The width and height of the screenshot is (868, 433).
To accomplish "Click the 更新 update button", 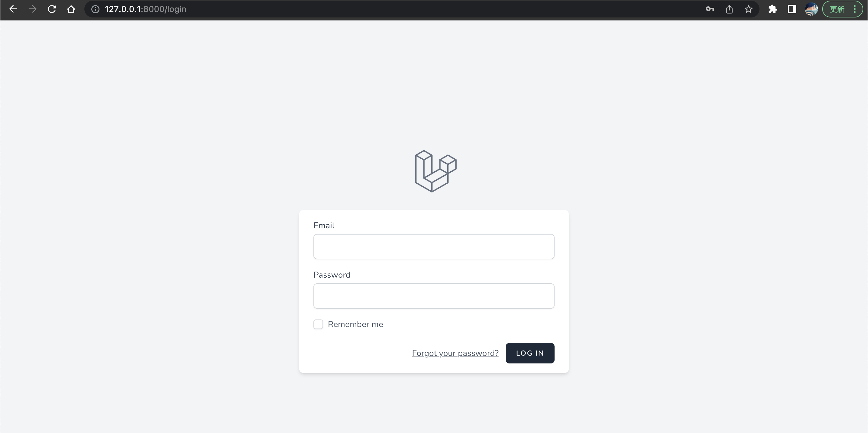I will (837, 9).
